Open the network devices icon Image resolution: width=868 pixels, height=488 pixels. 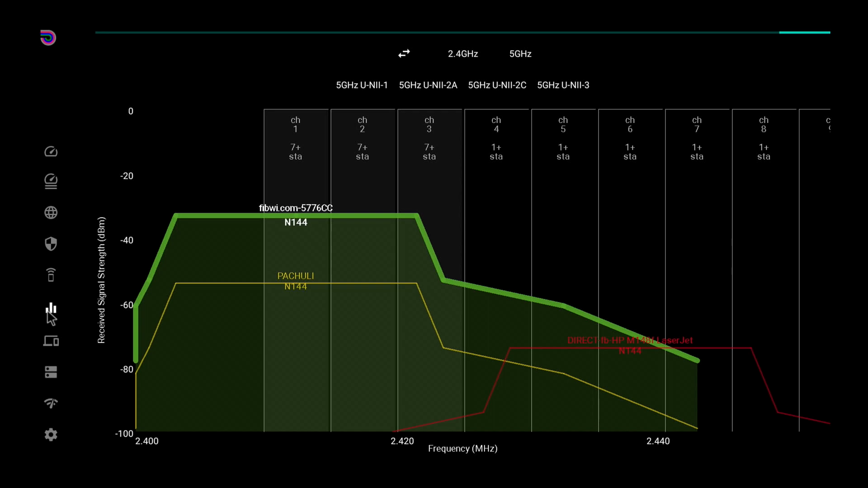(51, 341)
